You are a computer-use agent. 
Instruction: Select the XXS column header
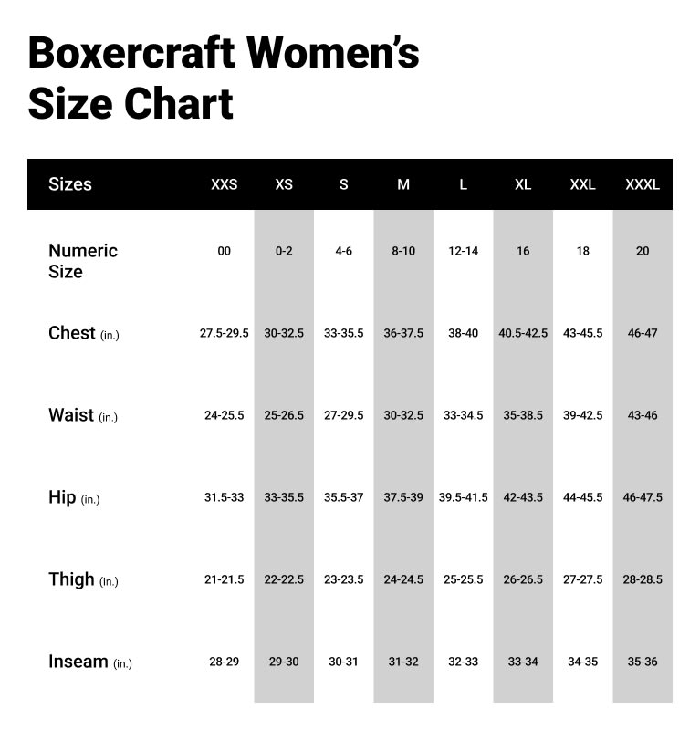[224, 184]
